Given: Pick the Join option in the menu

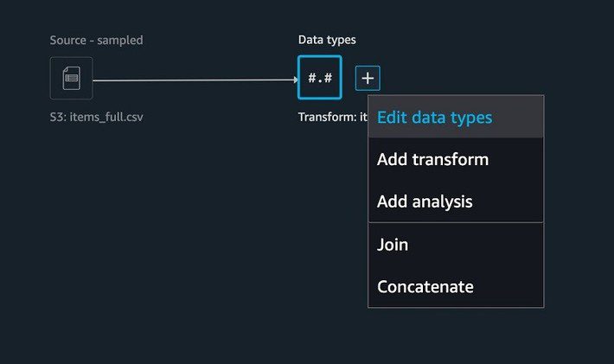Looking at the screenshot, I should 456,245.
